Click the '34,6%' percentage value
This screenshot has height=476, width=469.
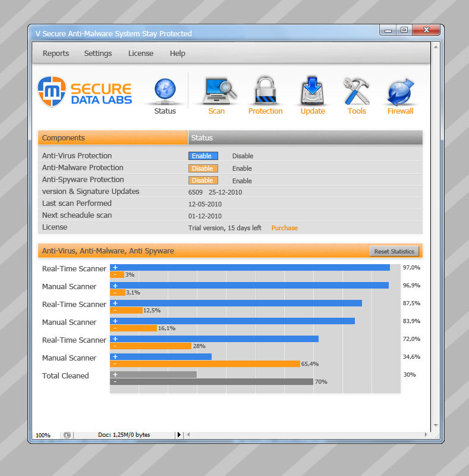click(x=411, y=356)
